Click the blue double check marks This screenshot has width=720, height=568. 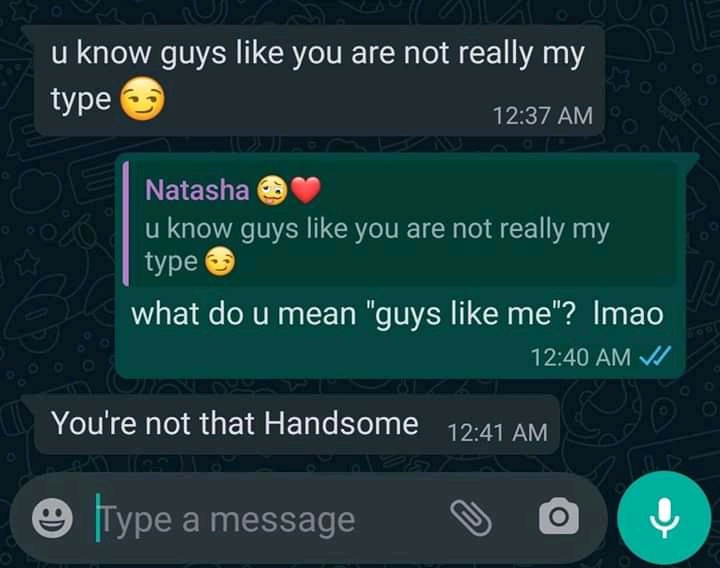pyautogui.click(x=655, y=356)
